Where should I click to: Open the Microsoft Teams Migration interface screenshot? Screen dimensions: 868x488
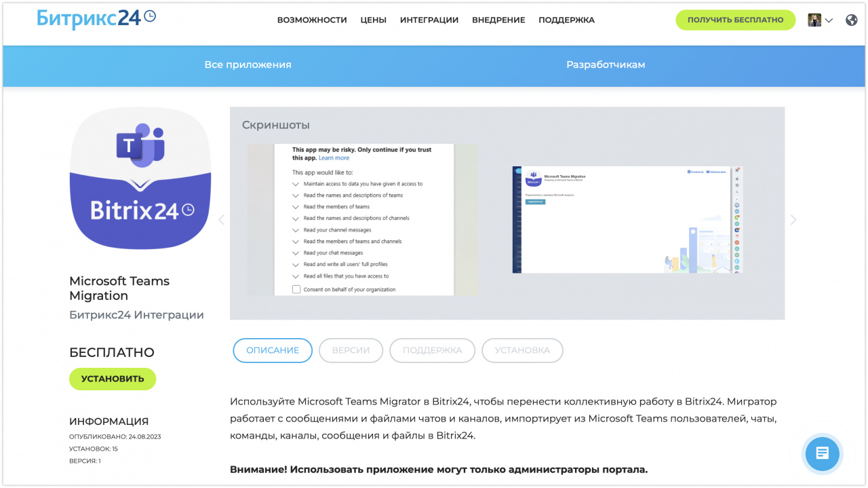[627, 220]
